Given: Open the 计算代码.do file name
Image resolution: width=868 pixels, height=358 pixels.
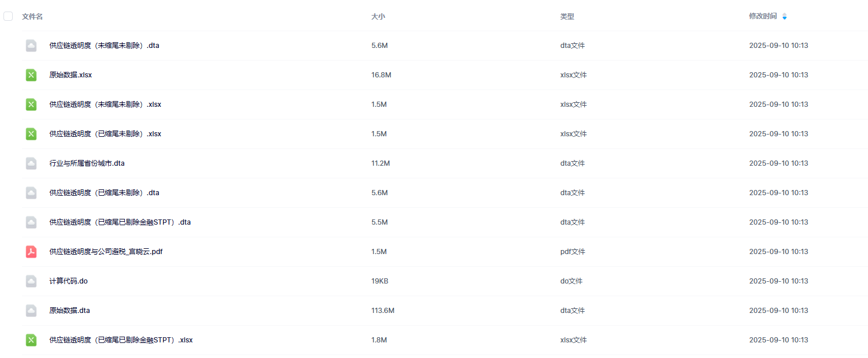Looking at the screenshot, I should 68,281.
